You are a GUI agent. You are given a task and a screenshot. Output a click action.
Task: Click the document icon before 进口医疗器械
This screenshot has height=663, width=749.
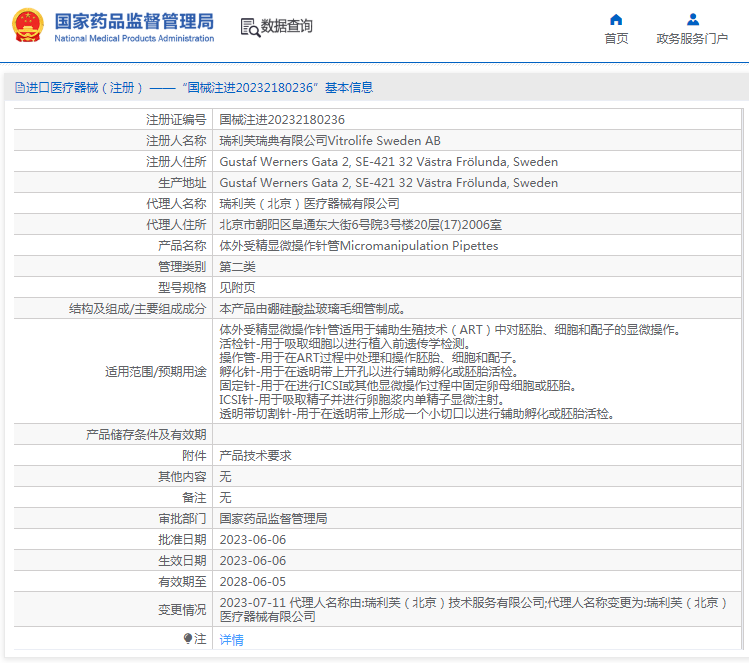(x=20, y=87)
